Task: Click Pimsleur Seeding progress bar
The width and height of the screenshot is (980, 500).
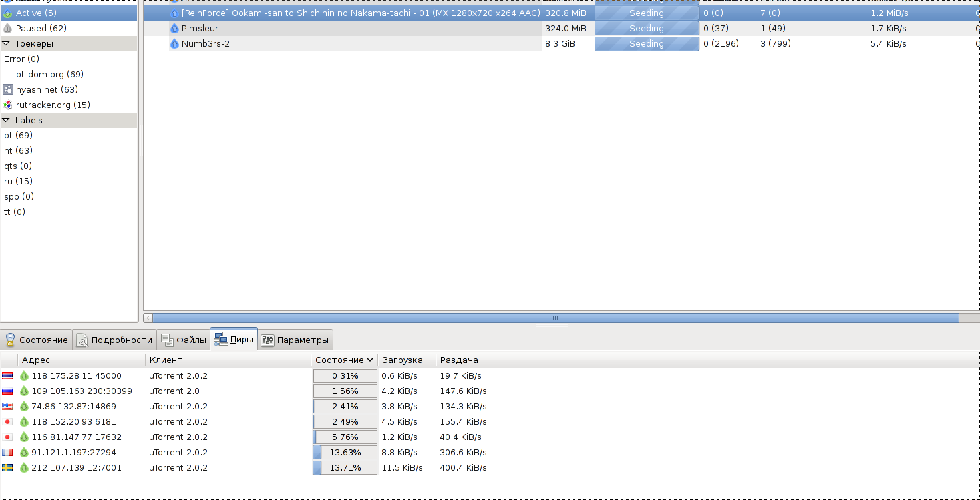Action: (x=647, y=28)
